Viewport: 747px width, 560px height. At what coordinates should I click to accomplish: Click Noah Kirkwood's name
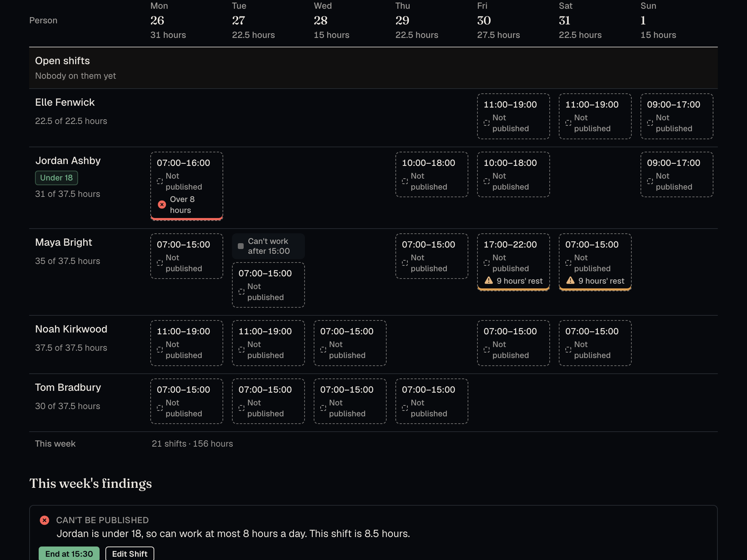tap(71, 329)
